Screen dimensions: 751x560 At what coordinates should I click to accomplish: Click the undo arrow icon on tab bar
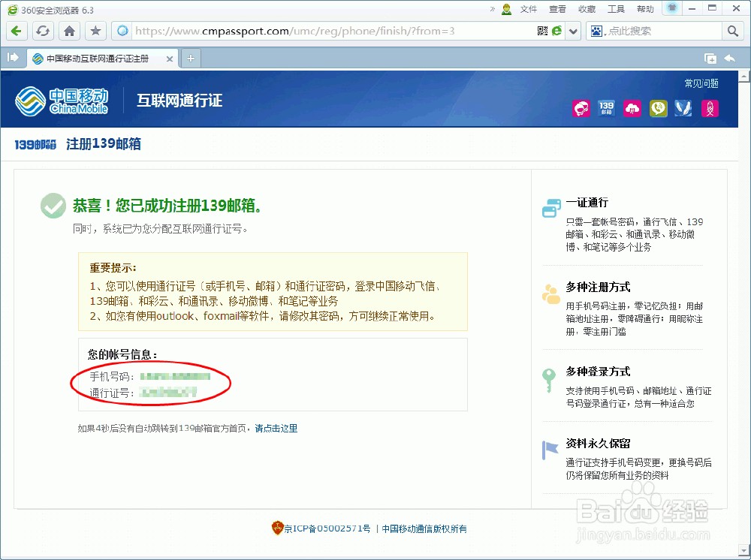[x=729, y=59]
